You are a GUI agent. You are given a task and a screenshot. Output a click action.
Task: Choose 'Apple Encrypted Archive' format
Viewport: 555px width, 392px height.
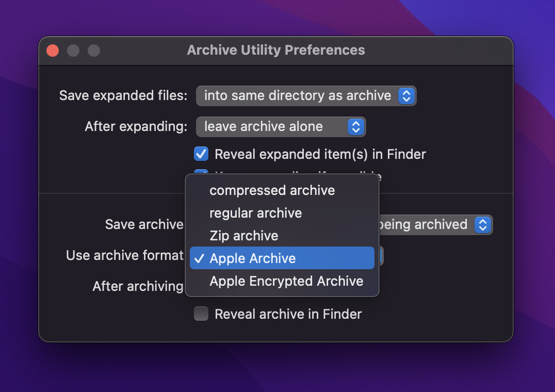[x=286, y=281]
